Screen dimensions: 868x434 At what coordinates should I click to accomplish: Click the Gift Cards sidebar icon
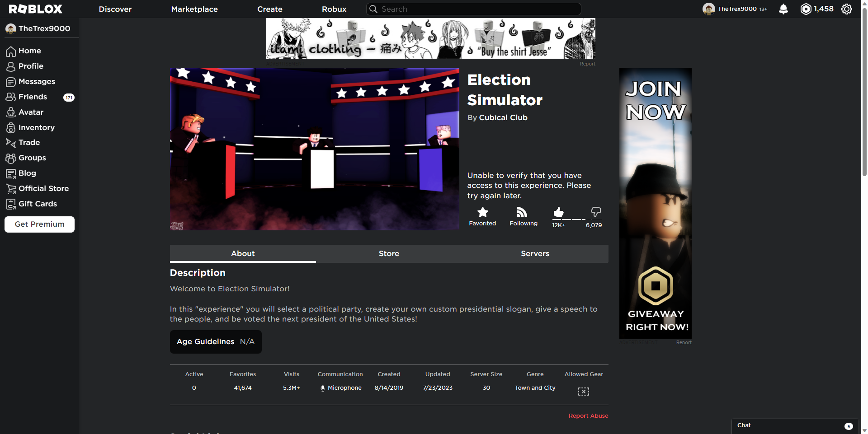click(x=11, y=204)
